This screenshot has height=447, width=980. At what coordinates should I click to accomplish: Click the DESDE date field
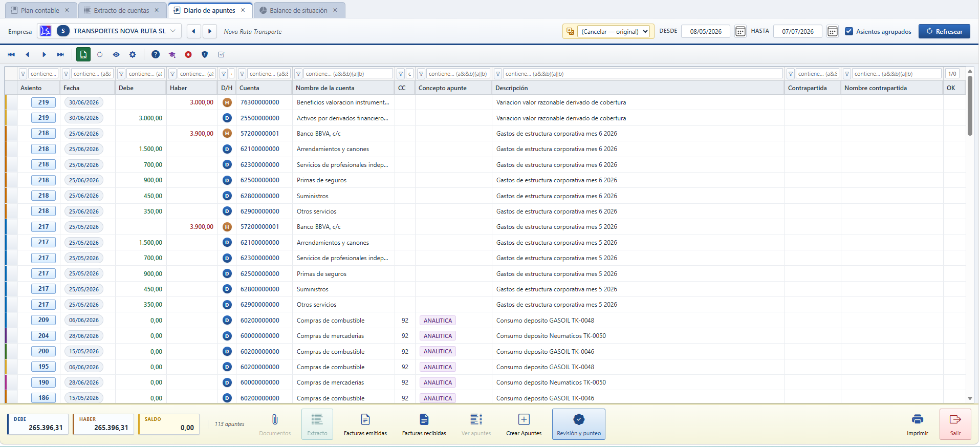pyautogui.click(x=706, y=31)
